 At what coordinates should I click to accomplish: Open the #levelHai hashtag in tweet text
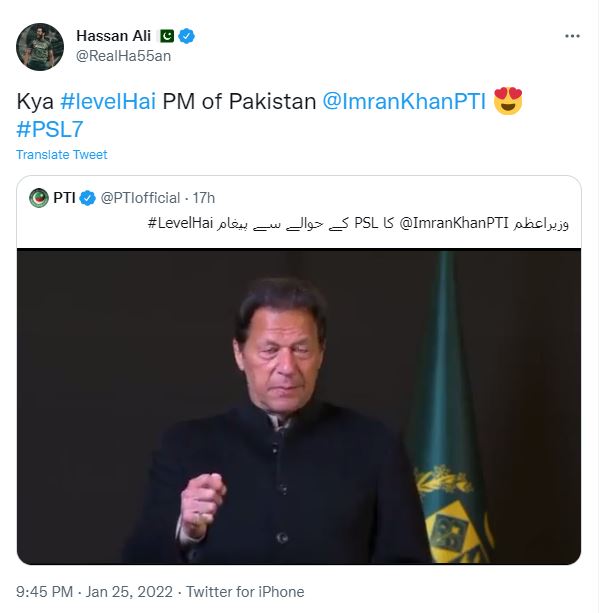coord(108,101)
